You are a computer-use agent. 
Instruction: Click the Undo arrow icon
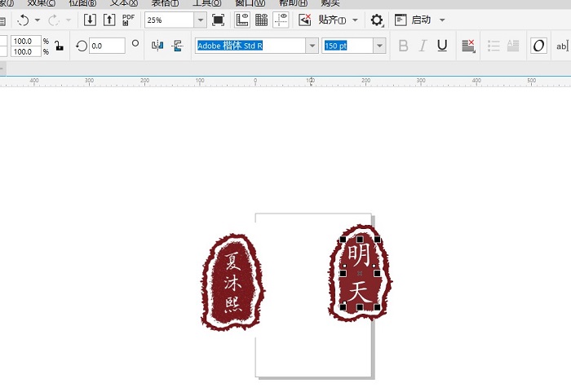coord(24,20)
